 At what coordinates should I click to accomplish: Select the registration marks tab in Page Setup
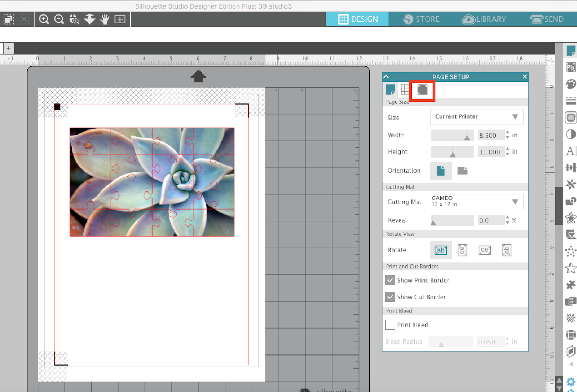tap(422, 90)
